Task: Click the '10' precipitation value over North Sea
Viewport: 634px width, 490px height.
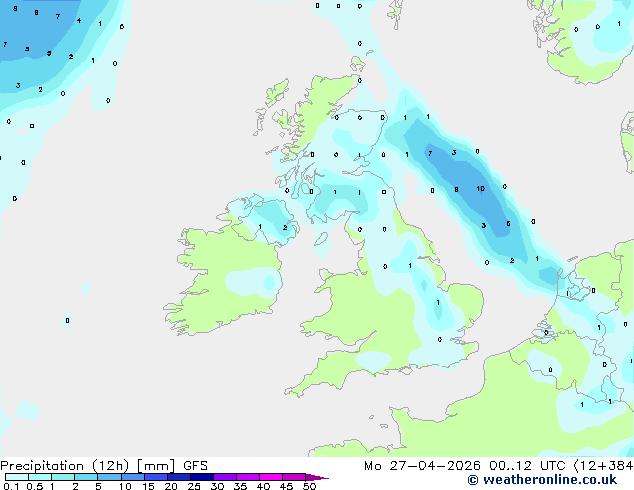Action: click(480, 189)
